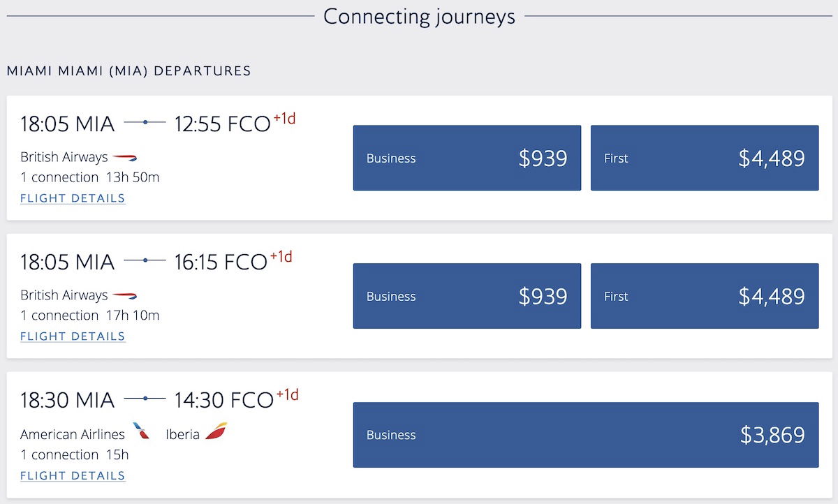Image resolution: width=838 pixels, height=504 pixels.
Task: Select First $4,489 fare arriving 12:55
Action: point(705,158)
